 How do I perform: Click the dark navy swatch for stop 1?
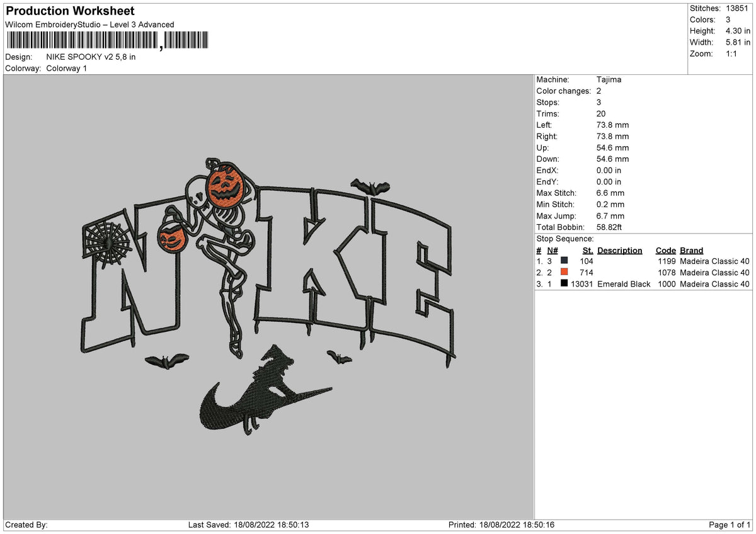(x=564, y=261)
